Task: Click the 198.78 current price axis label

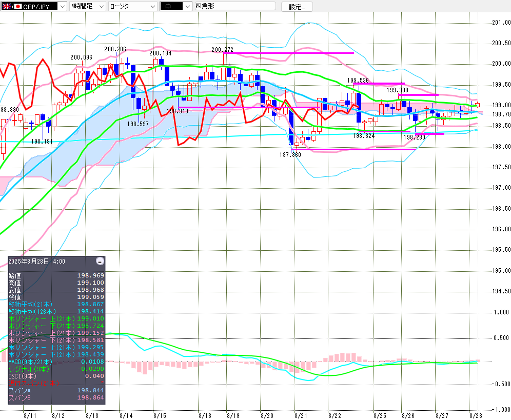Action: point(501,114)
